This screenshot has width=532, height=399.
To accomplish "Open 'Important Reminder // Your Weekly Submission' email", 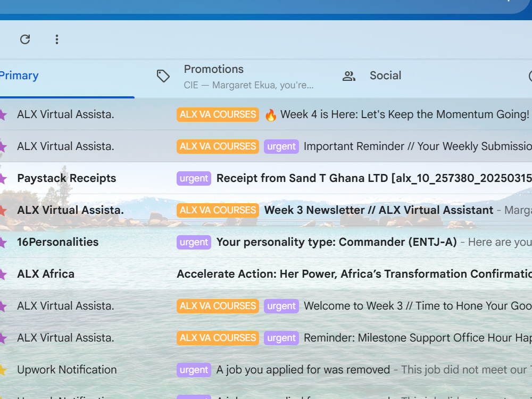I will 418,147.
